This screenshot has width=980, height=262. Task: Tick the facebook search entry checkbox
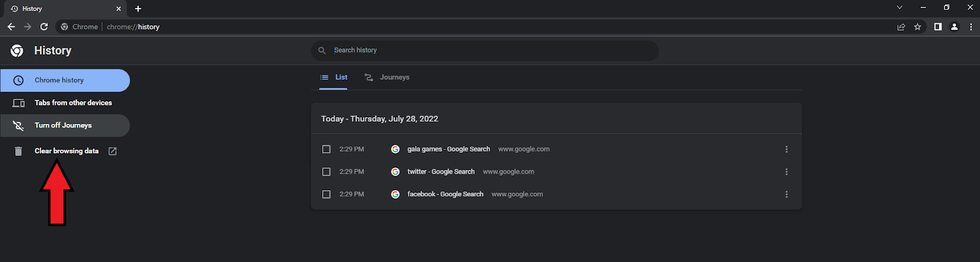coord(326,194)
